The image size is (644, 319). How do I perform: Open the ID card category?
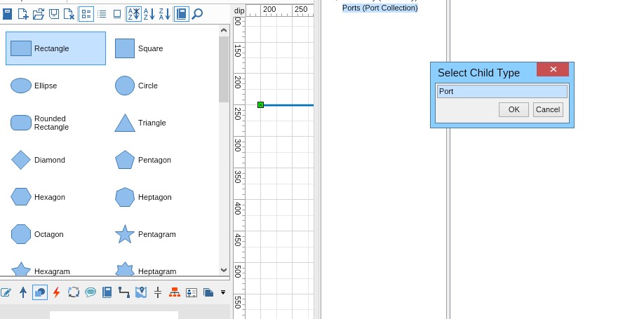tap(192, 292)
